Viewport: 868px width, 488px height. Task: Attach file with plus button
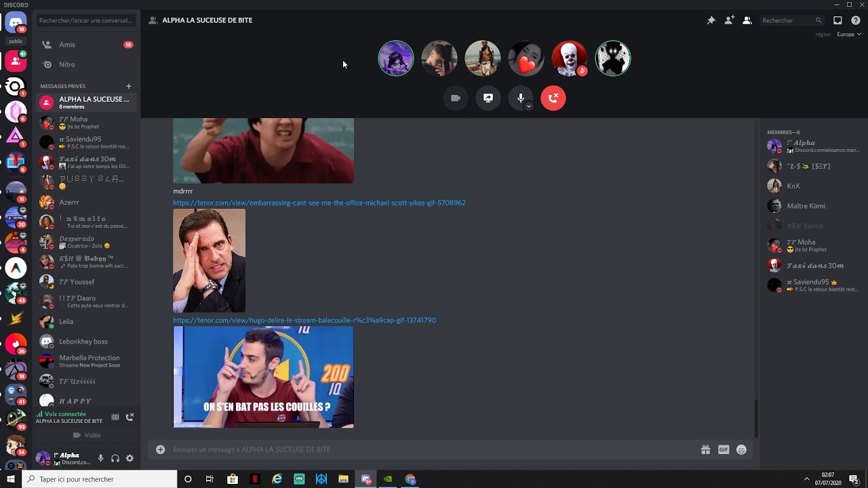click(161, 449)
